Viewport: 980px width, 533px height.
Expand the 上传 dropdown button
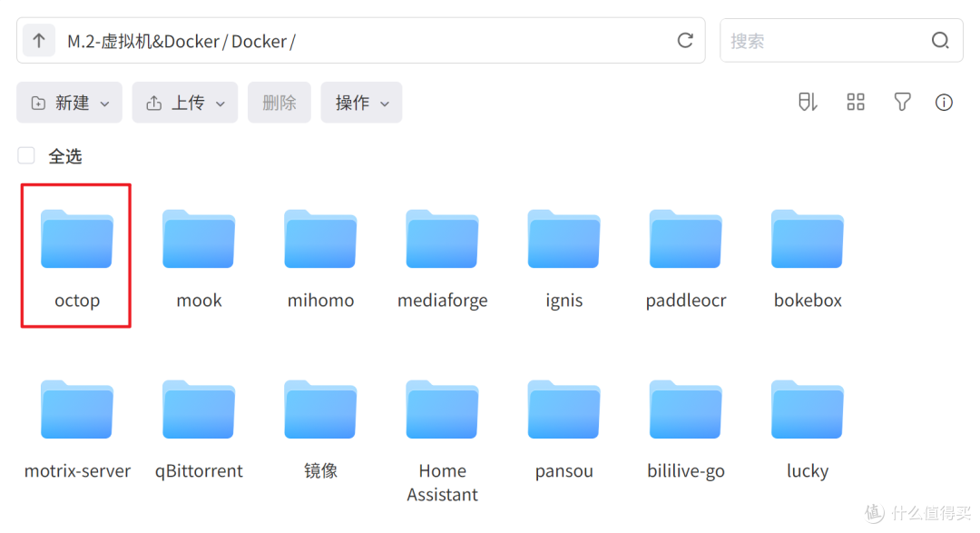(185, 103)
